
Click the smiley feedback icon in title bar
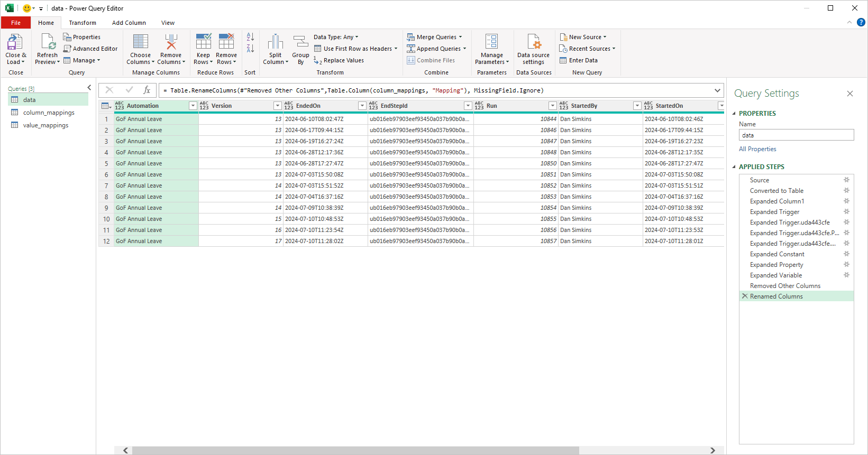pos(27,8)
